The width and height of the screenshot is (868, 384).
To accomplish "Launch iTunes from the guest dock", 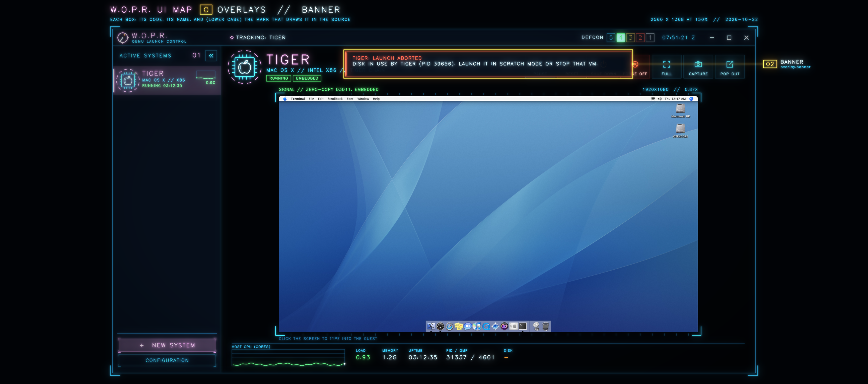I will pos(477,326).
